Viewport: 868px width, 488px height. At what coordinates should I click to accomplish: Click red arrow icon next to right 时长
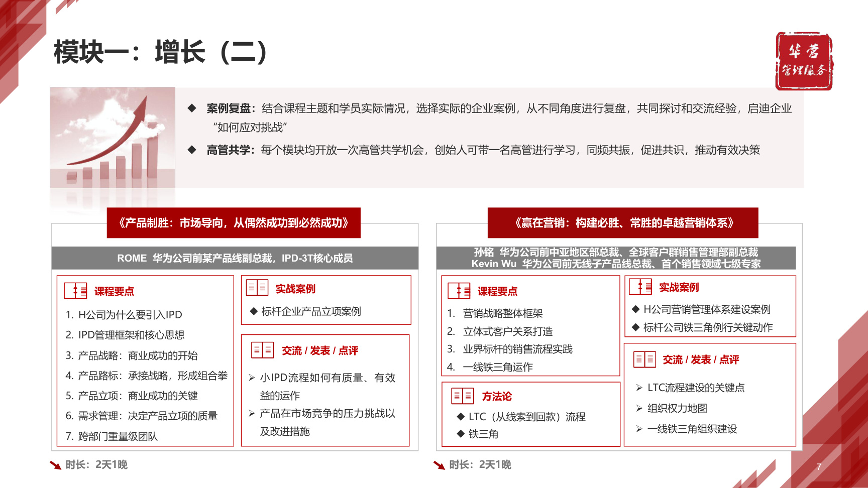pyautogui.click(x=439, y=465)
